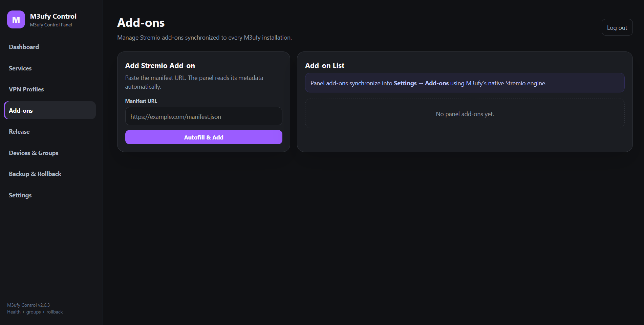This screenshot has width=644, height=325.
Task: Navigate to the Release page
Action: point(50,132)
